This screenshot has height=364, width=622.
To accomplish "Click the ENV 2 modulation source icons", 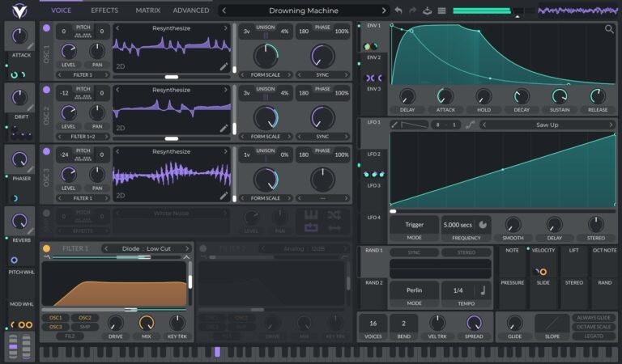I will 374,78.
